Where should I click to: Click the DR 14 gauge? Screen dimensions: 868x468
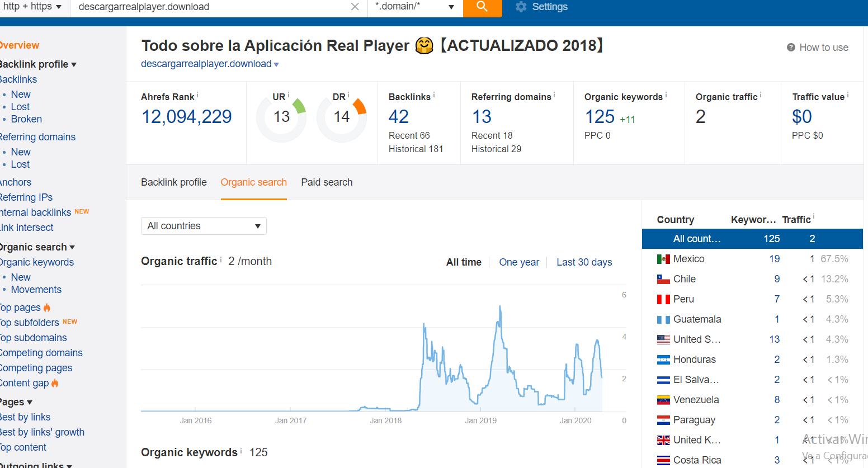pyautogui.click(x=342, y=116)
